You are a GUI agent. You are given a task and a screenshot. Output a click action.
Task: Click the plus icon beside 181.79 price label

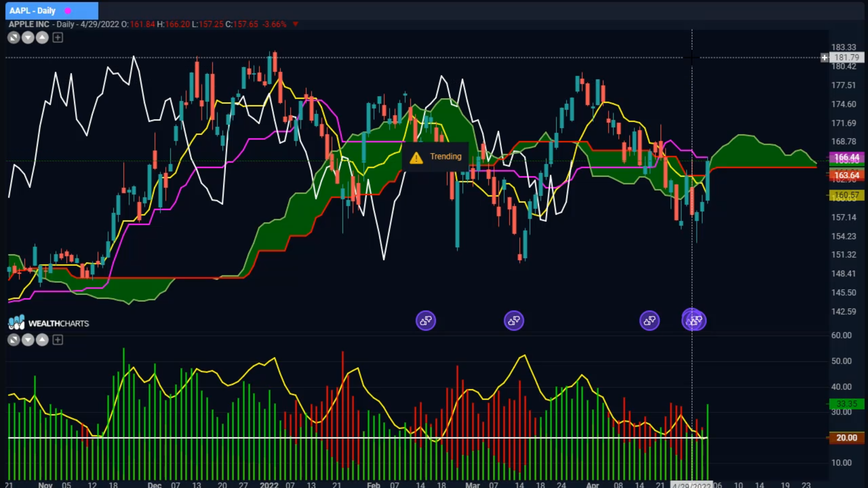point(825,57)
